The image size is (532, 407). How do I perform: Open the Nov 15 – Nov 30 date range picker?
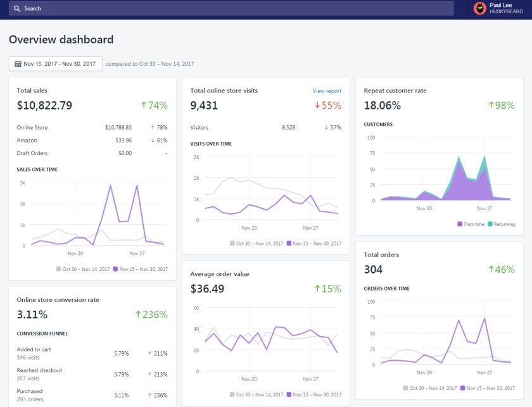(x=55, y=64)
